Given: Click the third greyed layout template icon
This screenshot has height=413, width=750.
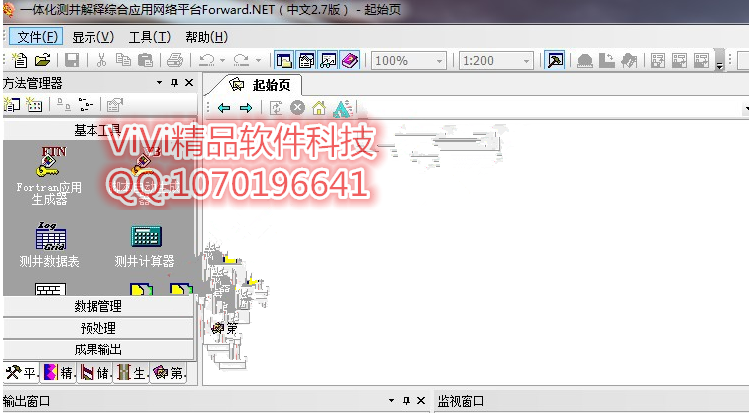Looking at the screenshot, I should 702,60.
